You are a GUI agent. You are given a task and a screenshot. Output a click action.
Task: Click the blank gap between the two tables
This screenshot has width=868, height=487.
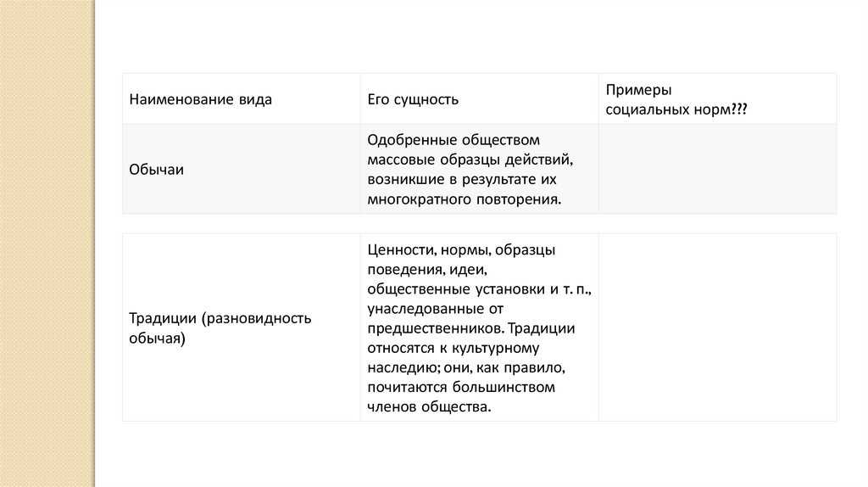(x=479, y=223)
